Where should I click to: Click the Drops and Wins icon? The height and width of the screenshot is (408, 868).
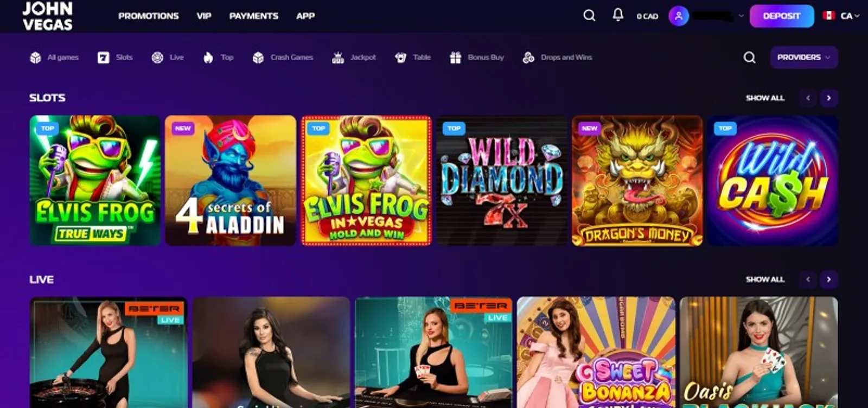click(x=528, y=58)
